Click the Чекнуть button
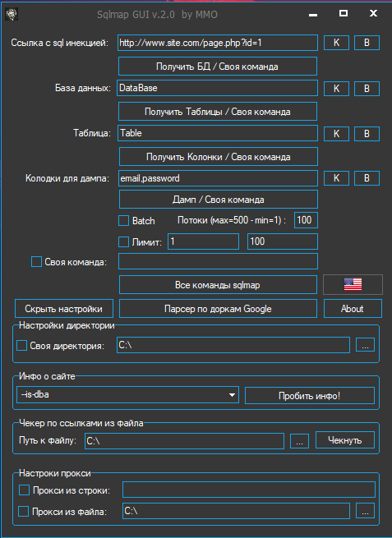This screenshot has height=538, width=392. [345, 440]
